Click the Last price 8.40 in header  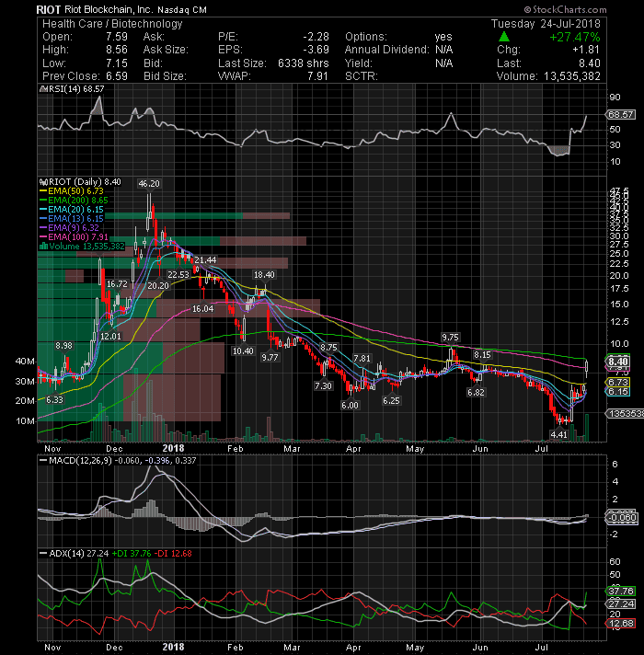(x=589, y=63)
